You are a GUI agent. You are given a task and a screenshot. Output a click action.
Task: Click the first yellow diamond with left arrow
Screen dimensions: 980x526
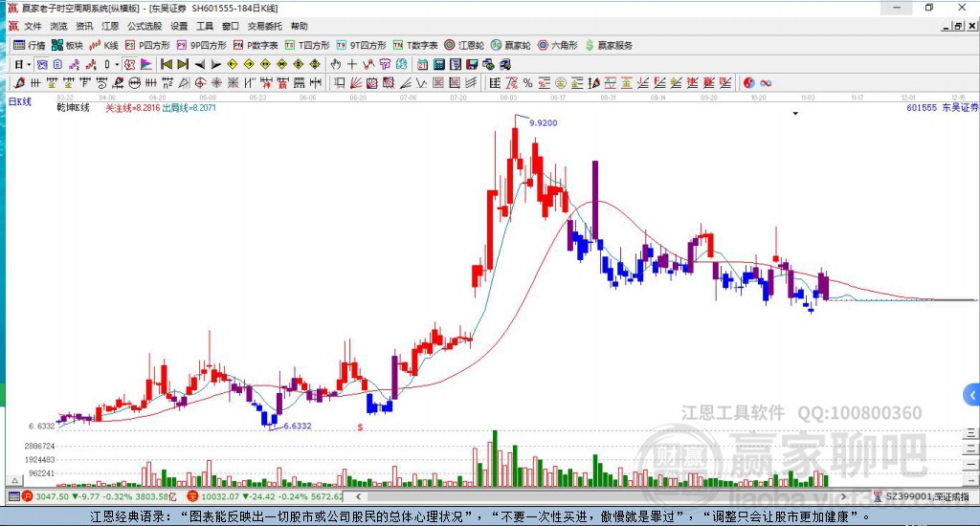233,64
